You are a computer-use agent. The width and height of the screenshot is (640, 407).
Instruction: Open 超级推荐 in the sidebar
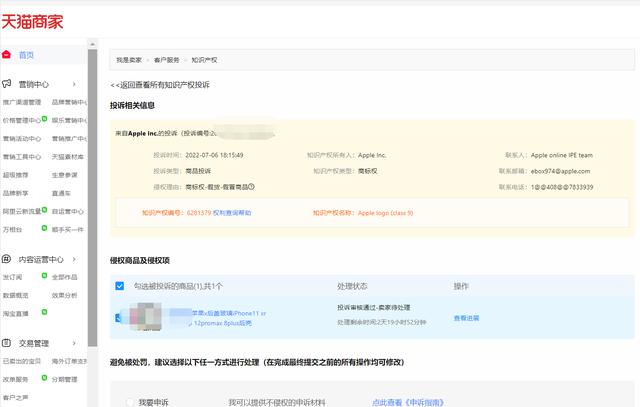pos(16,175)
